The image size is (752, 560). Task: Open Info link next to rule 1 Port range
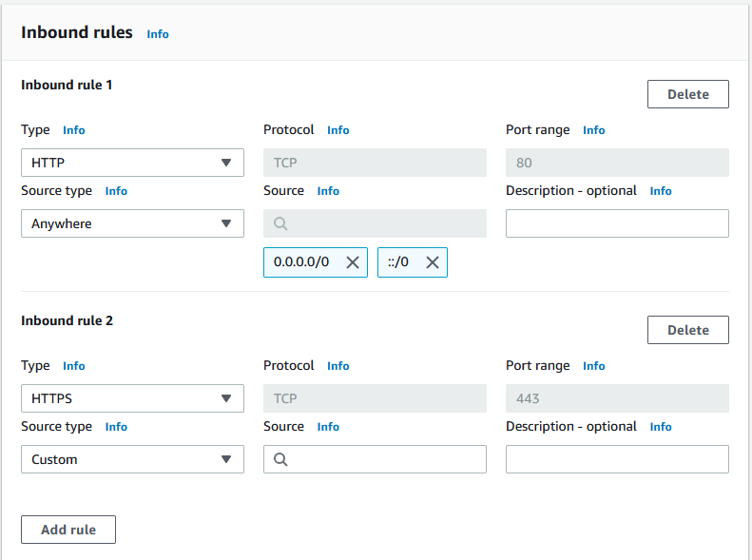point(594,130)
